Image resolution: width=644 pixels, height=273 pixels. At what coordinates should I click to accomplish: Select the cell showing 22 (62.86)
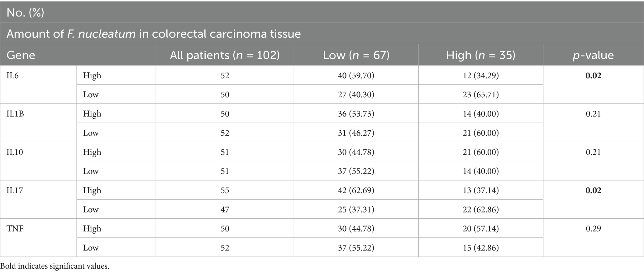pyautogui.click(x=480, y=209)
